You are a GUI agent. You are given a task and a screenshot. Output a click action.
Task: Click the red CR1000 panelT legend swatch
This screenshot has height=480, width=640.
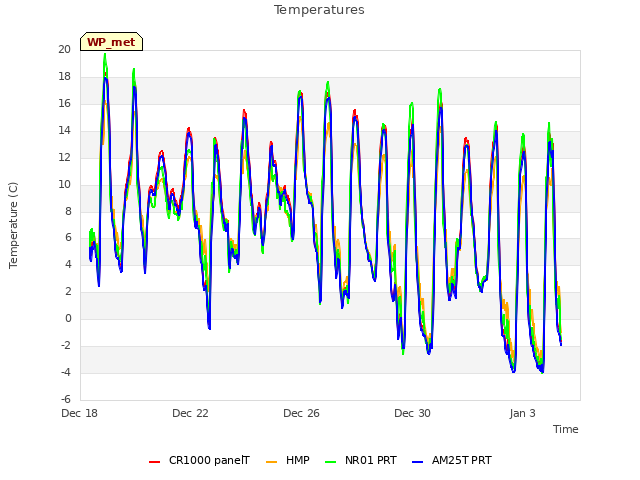point(154,462)
